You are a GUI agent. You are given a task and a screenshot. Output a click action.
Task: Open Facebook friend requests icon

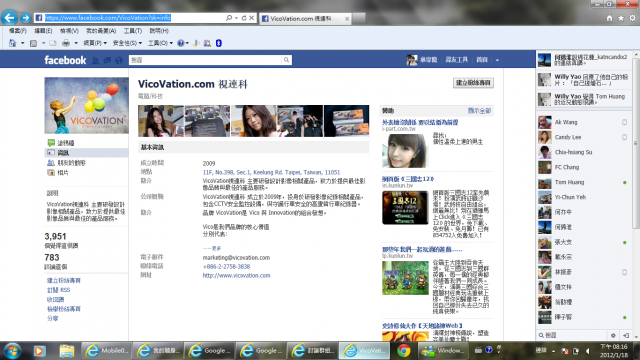click(96, 60)
